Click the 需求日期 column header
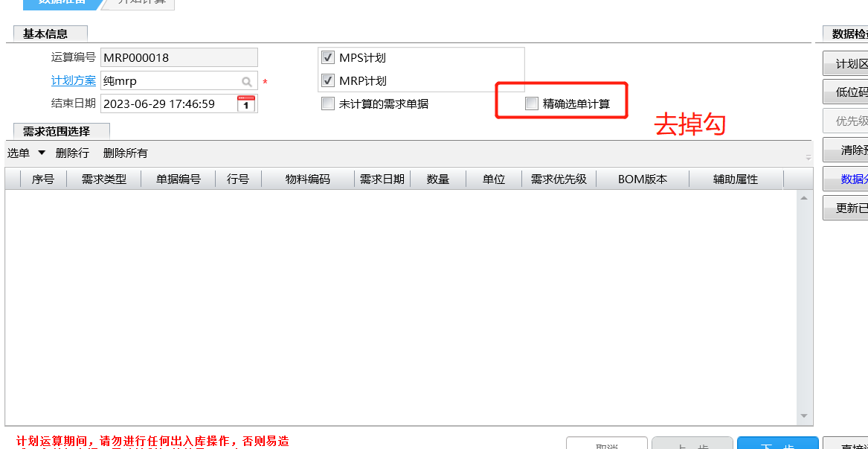 [x=382, y=179]
